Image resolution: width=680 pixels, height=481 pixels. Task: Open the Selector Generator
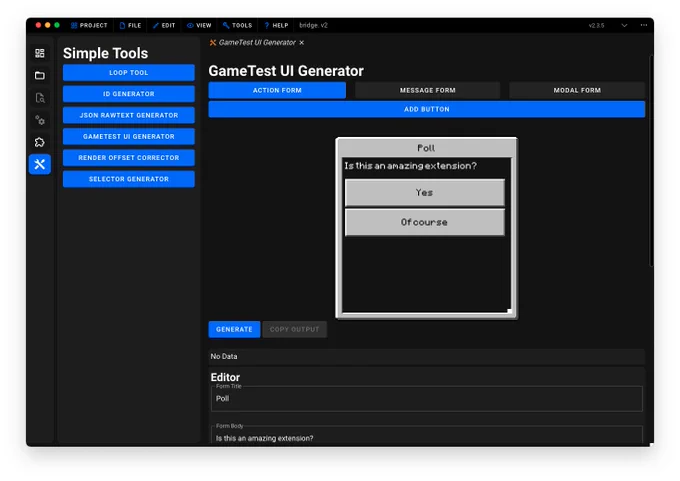129,179
